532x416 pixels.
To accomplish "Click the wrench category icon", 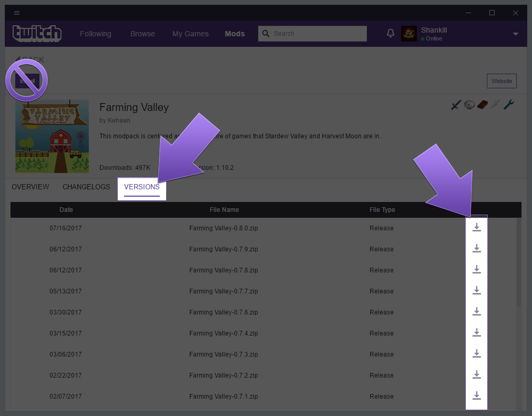I will [508, 105].
